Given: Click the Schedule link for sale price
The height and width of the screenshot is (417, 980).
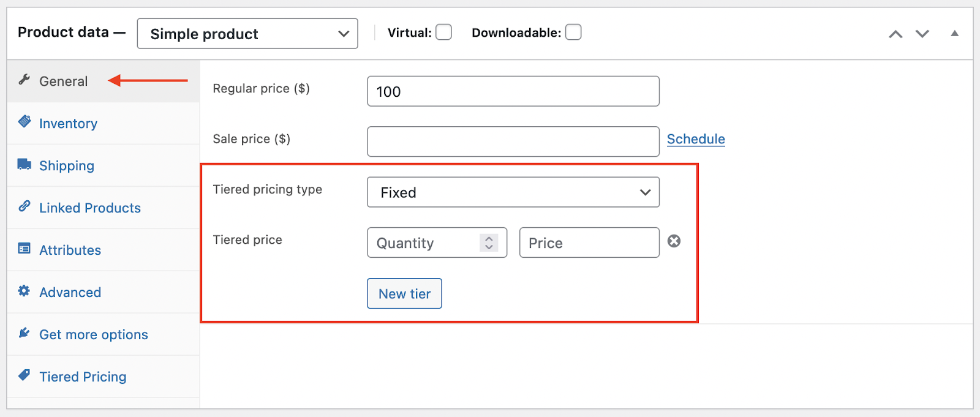Looking at the screenshot, I should click(696, 139).
